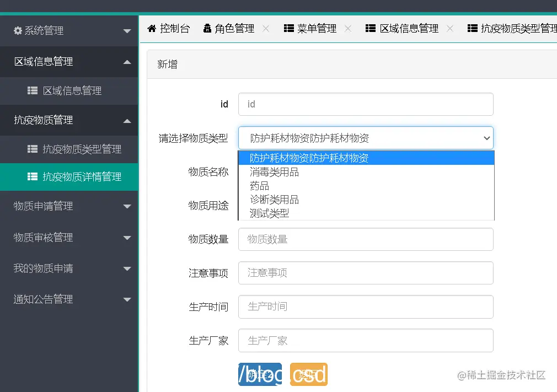Close the 角色管理 tab
The height and width of the screenshot is (392, 557).
(266, 29)
